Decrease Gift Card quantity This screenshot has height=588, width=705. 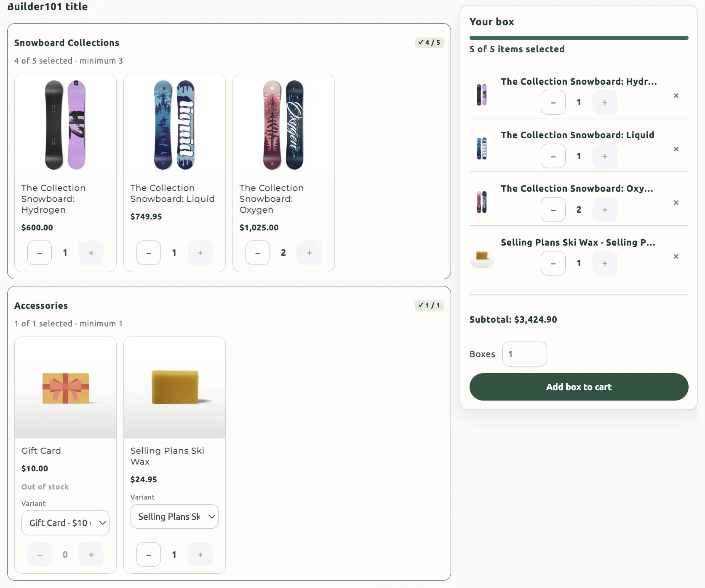pos(40,555)
